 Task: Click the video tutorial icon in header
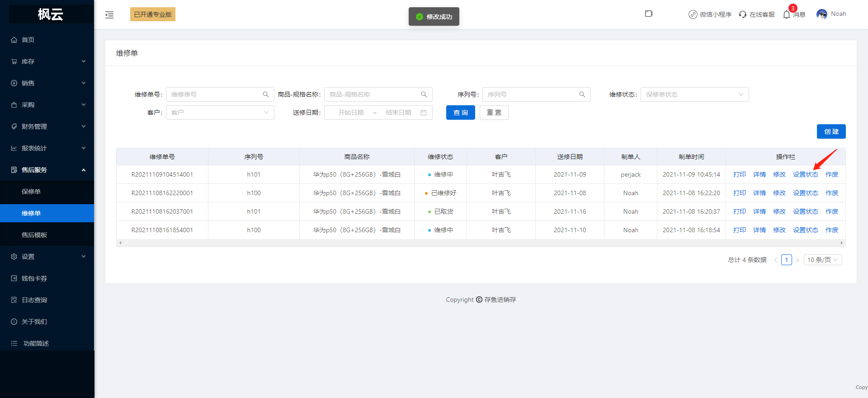(x=649, y=14)
